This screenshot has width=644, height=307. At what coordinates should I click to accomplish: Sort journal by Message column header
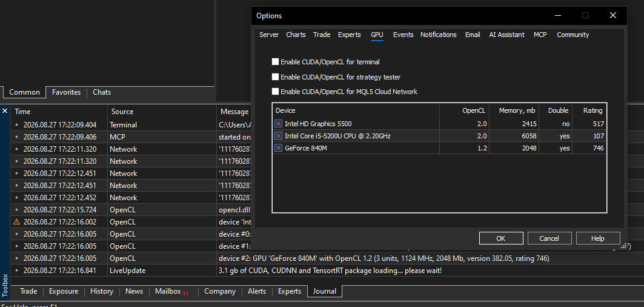click(234, 112)
